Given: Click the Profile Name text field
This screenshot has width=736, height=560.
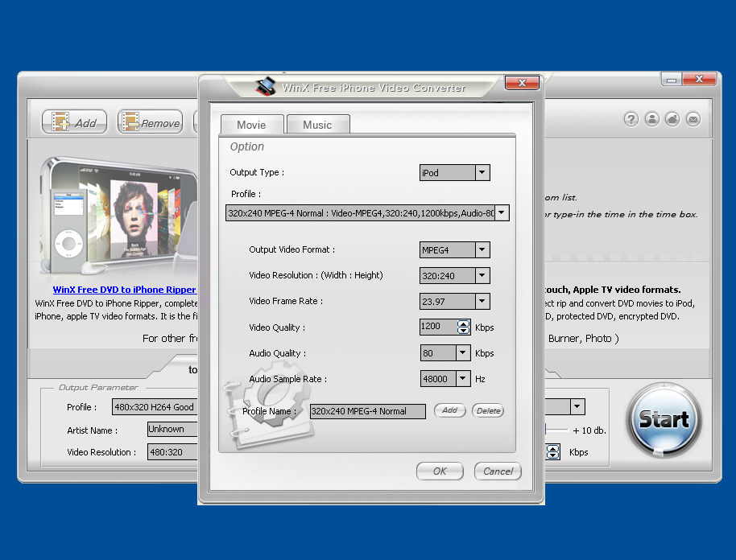Looking at the screenshot, I should pyautogui.click(x=367, y=411).
